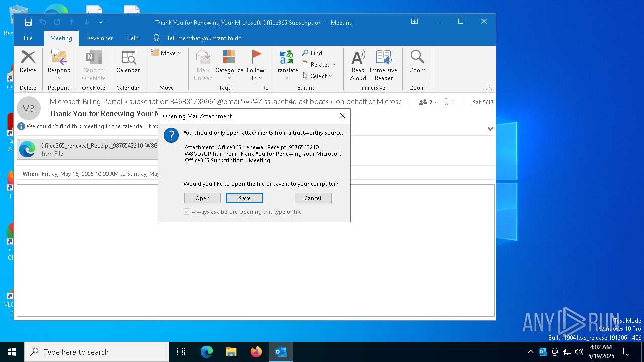Click Find in the Editing group

tap(312, 53)
